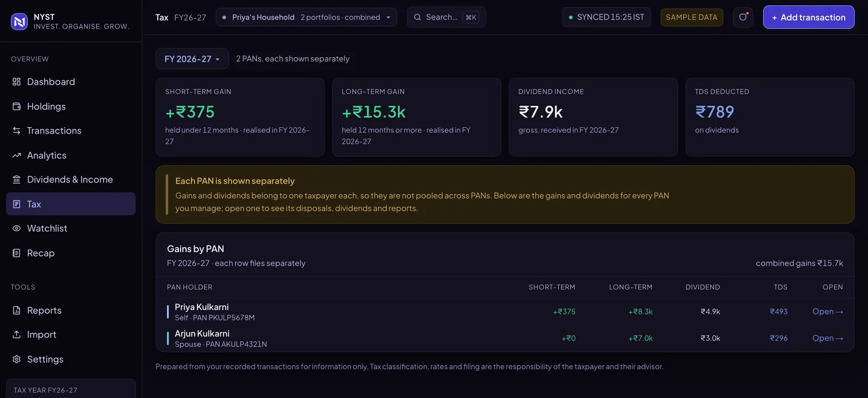Click the search magnifier icon
Screen dimensions: 868x398
coord(417,17)
